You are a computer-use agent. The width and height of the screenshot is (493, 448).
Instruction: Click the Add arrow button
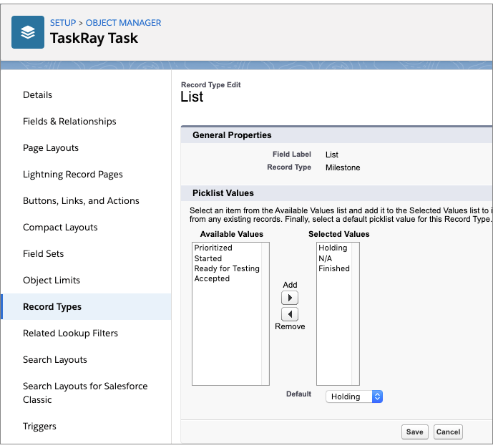(290, 298)
